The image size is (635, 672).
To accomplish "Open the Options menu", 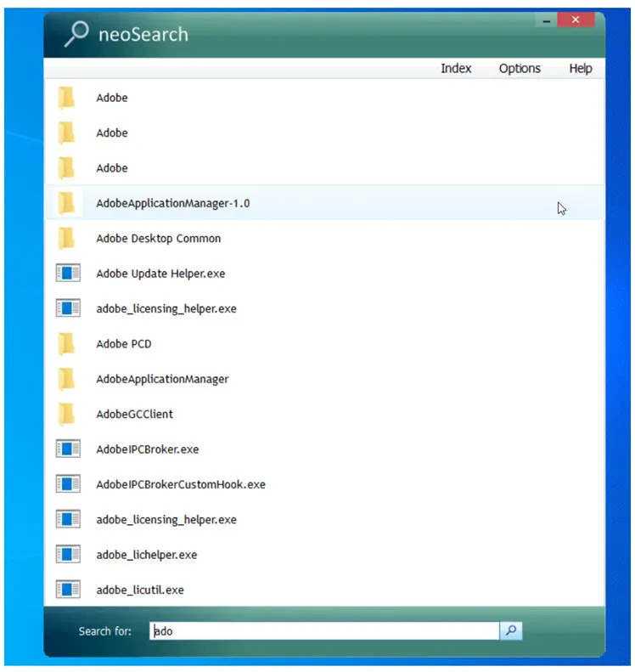I will click(x=520, y=68).
